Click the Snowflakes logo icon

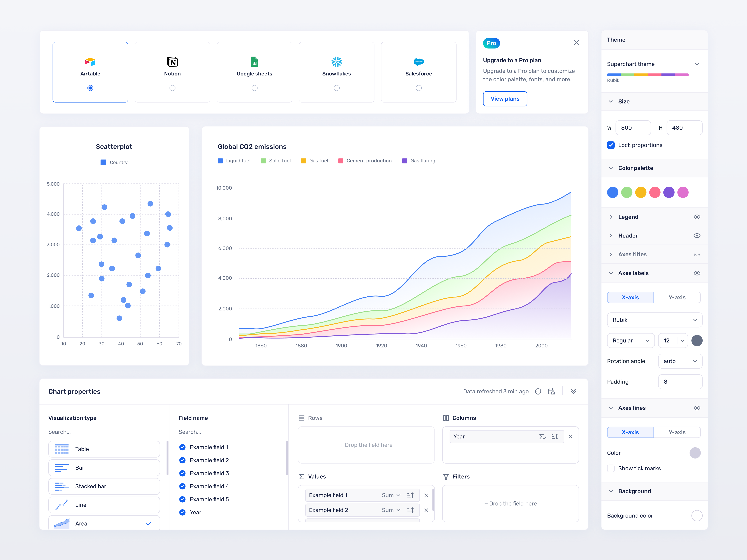click(x=336, y=62)
